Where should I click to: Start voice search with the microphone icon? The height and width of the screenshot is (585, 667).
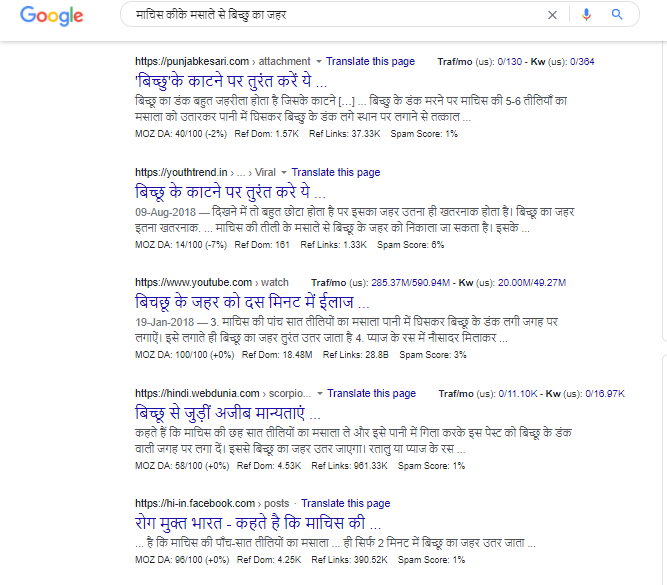point(586,15)
